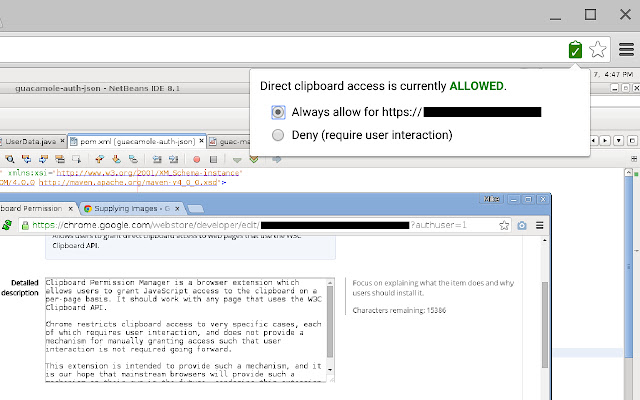
Task: Click Find Next Occurrence icon in NetBeans editor toolbar
Action: [x=43, y=159]
